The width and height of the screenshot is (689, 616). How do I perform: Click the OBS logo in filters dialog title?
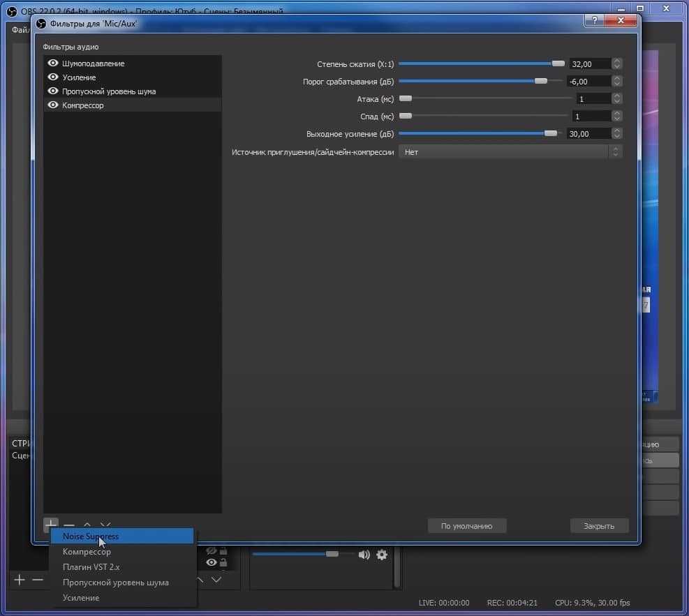[41, 24]
